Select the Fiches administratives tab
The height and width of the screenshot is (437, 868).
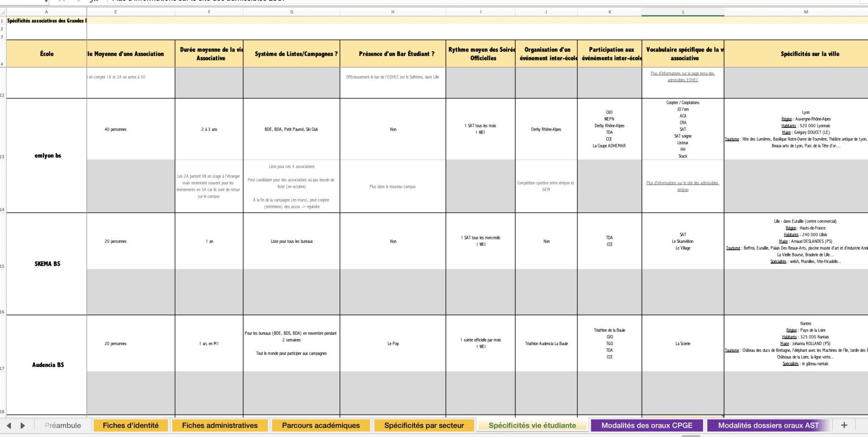pyautogui.click(x=220, y=425)
